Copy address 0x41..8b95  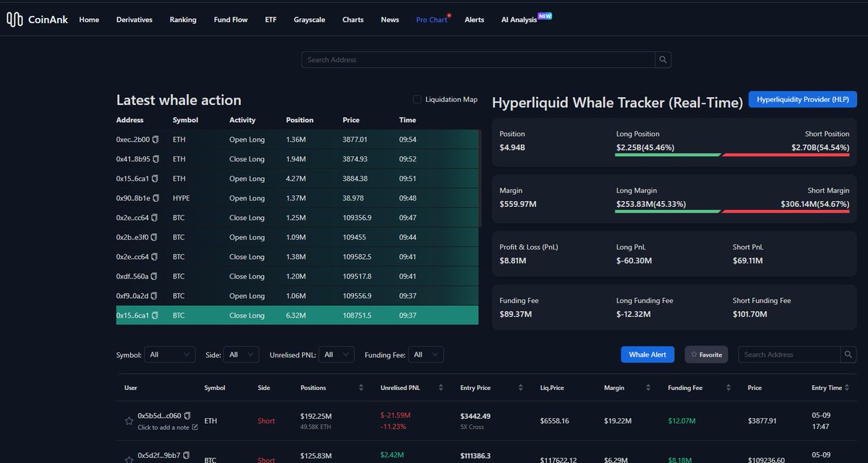[156, 159]
